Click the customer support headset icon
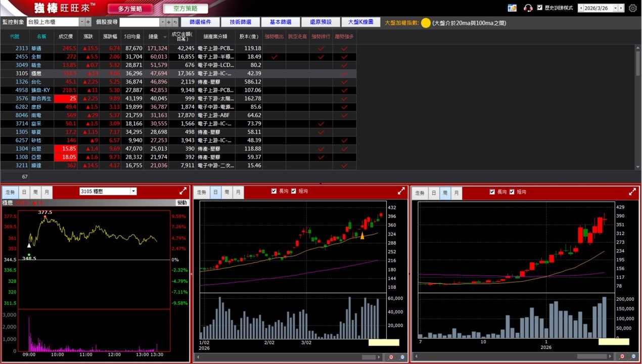The height and width of the screenshot is (364, 642). 528,8
